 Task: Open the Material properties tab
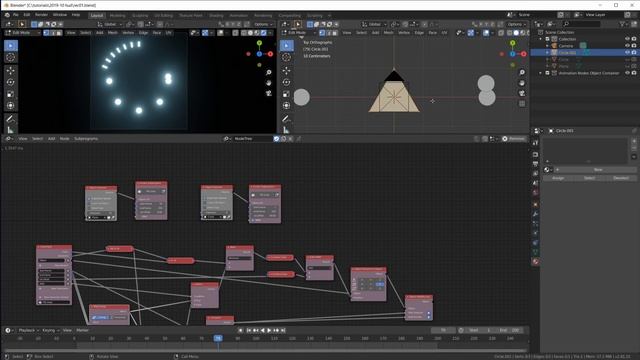click(x=536, y=262)
